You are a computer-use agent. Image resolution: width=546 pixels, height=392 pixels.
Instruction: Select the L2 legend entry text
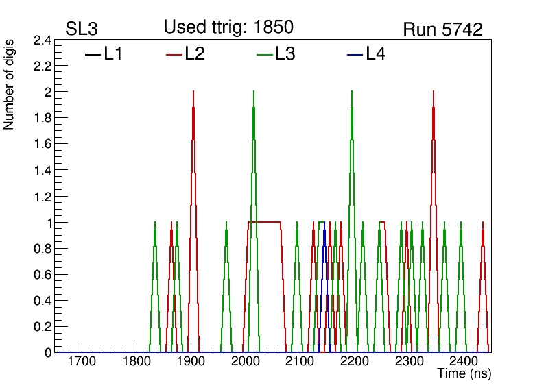195,54
